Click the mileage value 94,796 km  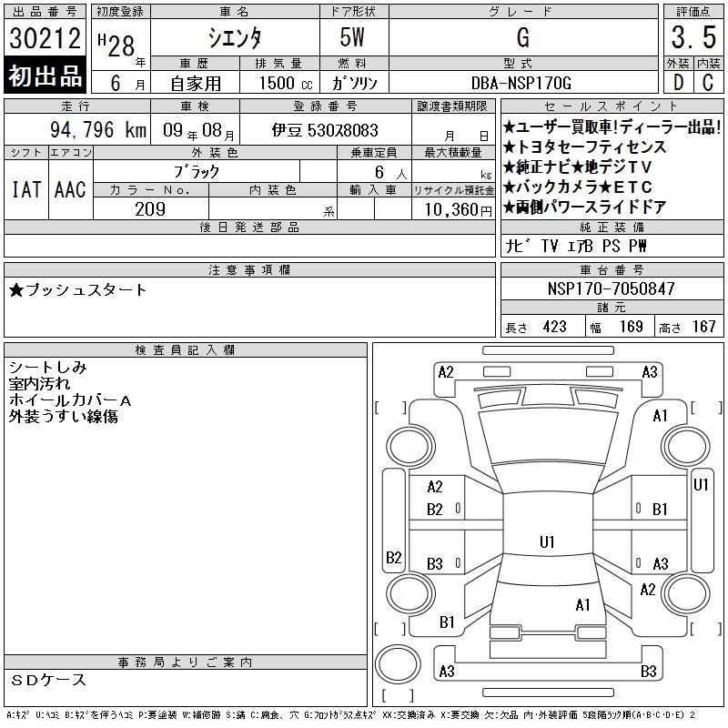pyautogui.click(x=98, y=129)
